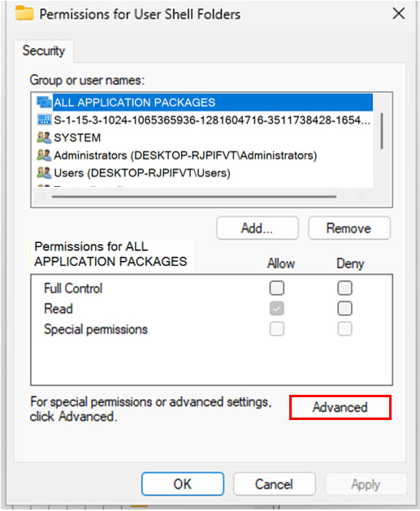Click the vertical scrollbar of user list
The width and height of the screenshot is (420, 511).
(x=382, y=131)
